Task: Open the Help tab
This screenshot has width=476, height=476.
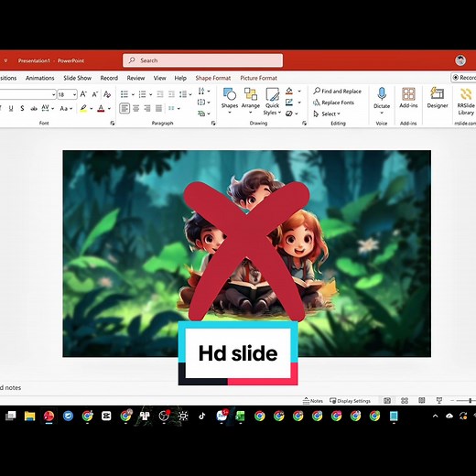Action: [x=180, y=78]
